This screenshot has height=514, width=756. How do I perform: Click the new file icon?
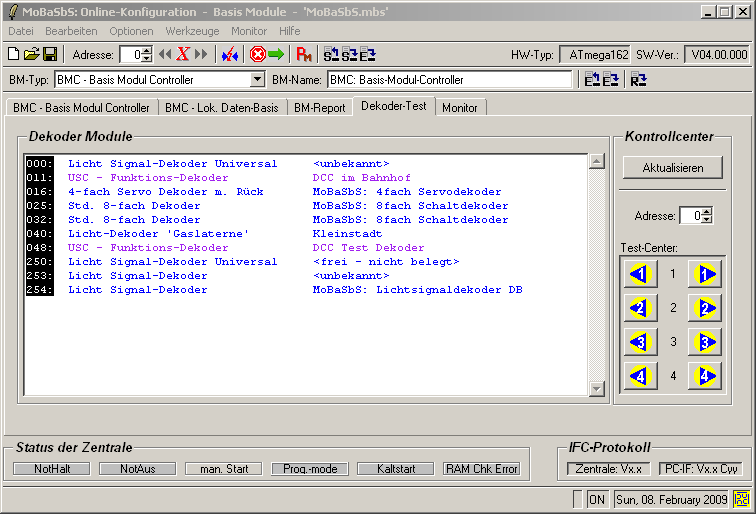coord(14,54)
